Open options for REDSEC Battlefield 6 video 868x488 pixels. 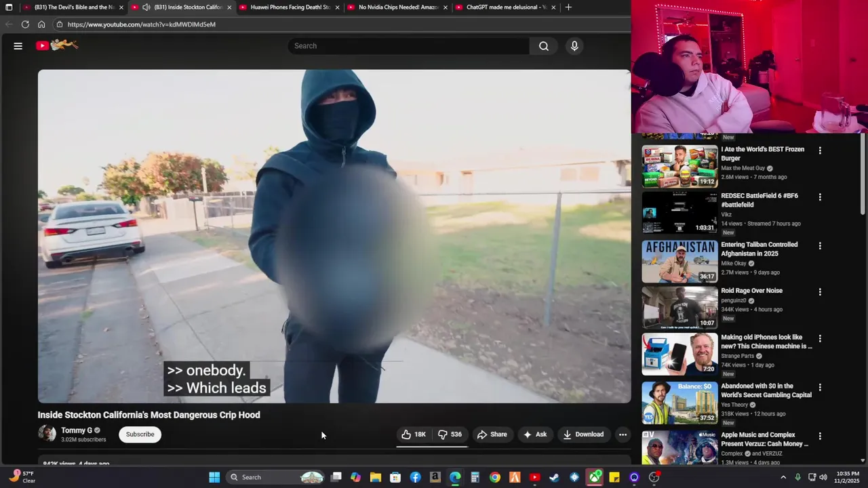(820, 197)
